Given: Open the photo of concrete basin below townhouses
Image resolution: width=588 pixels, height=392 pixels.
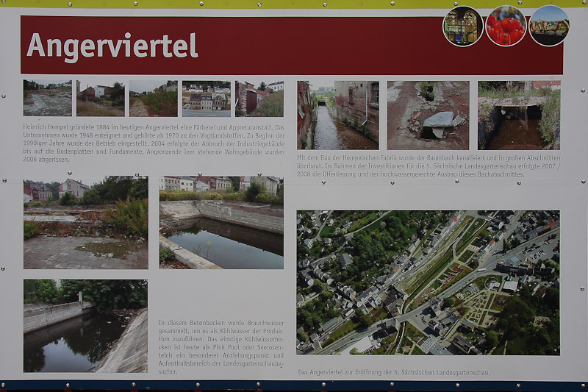Looking at the screenshot, I should (221, 222).
